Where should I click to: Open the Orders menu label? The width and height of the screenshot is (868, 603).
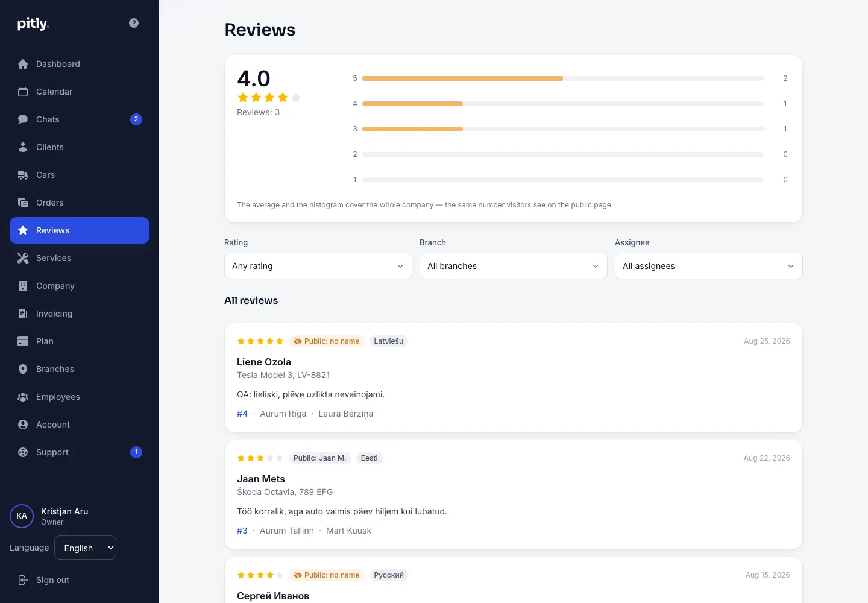click(50, 203)
